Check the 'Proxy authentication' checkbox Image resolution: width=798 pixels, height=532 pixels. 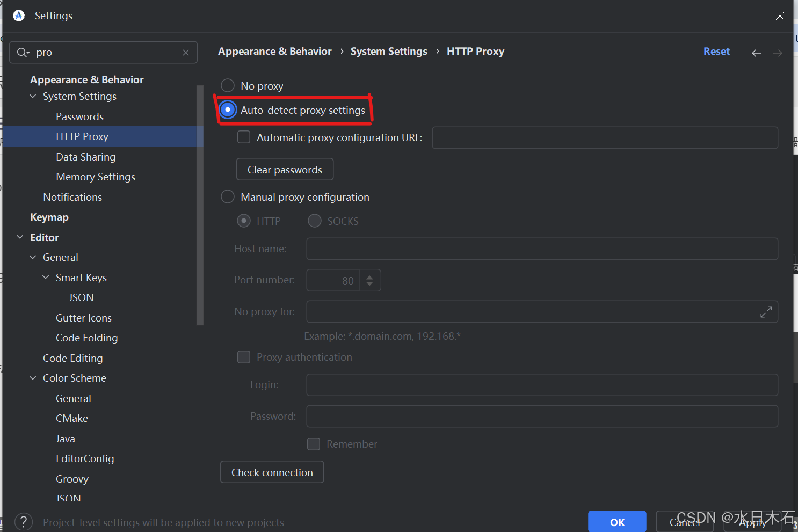coord(244,356)
